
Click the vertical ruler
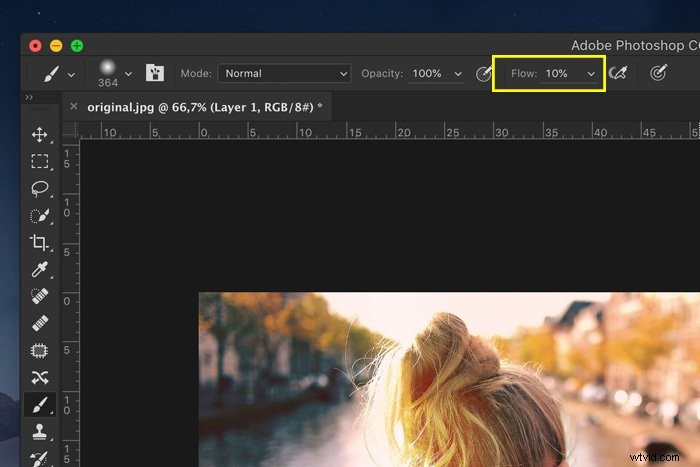tap(71, 303)
